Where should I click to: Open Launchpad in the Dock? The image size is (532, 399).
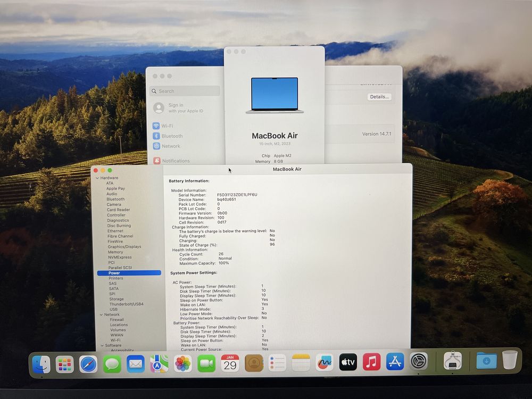[x=64, y=364]
